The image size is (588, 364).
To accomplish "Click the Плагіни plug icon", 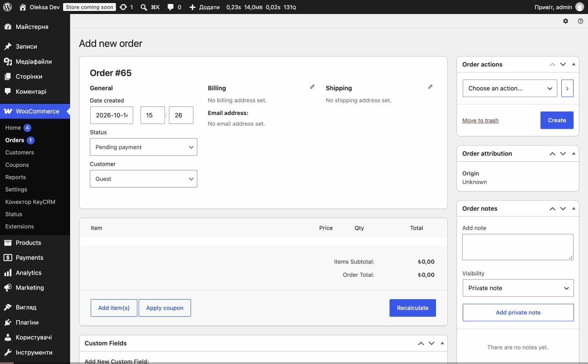I will (x=8, y=322).
